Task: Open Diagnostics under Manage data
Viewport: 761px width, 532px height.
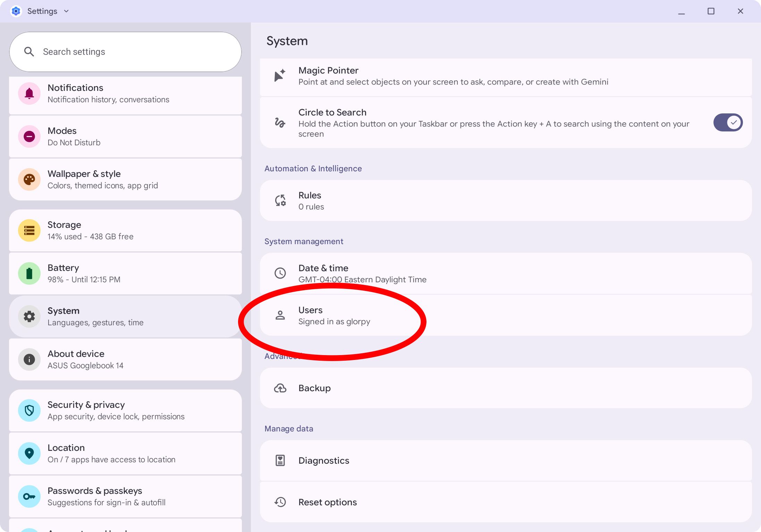Action: point(506,461)
